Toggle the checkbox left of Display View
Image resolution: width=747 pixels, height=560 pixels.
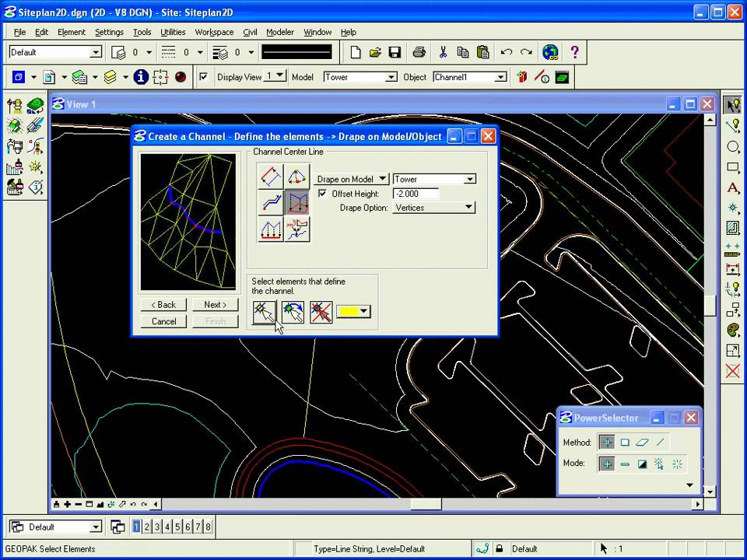[204, 77]
